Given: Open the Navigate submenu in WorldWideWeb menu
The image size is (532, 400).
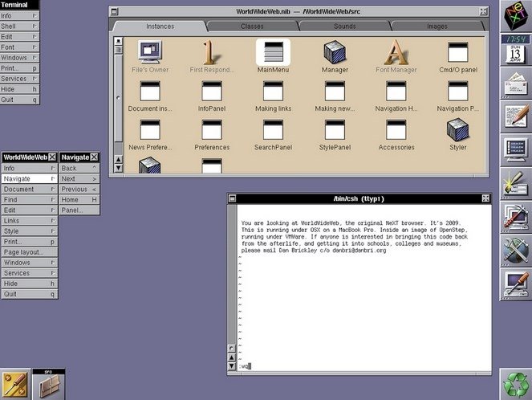Looking at the screenshot, I should tap(30, 178).
